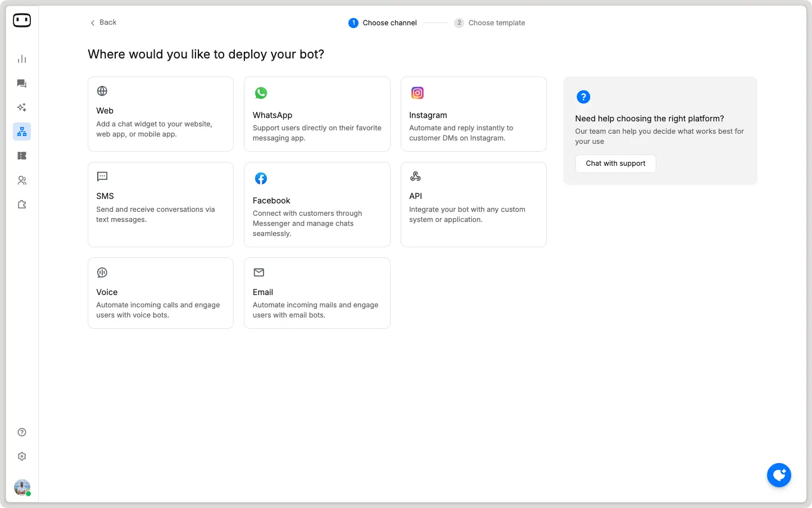Open the contacts people icon
Viewport: 812px width, 508px height.
(x=22, y=180)
